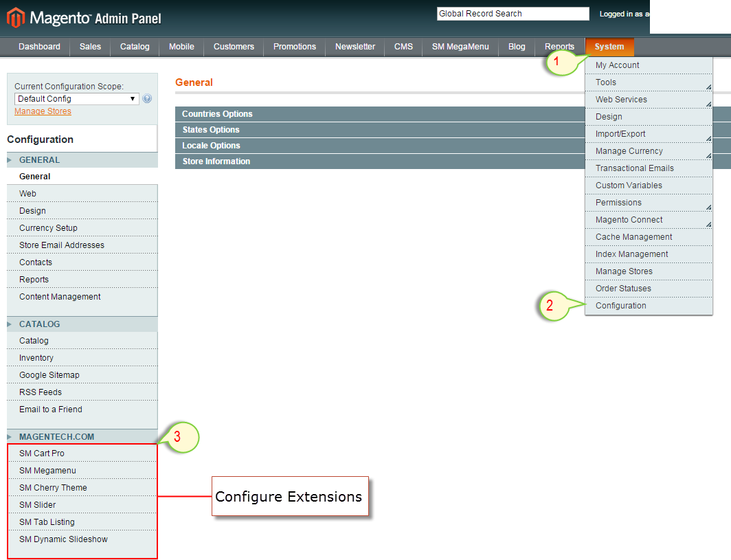Open the SM MegaMenu menu
The image size is (731, 560).
(x=460, y=47)
